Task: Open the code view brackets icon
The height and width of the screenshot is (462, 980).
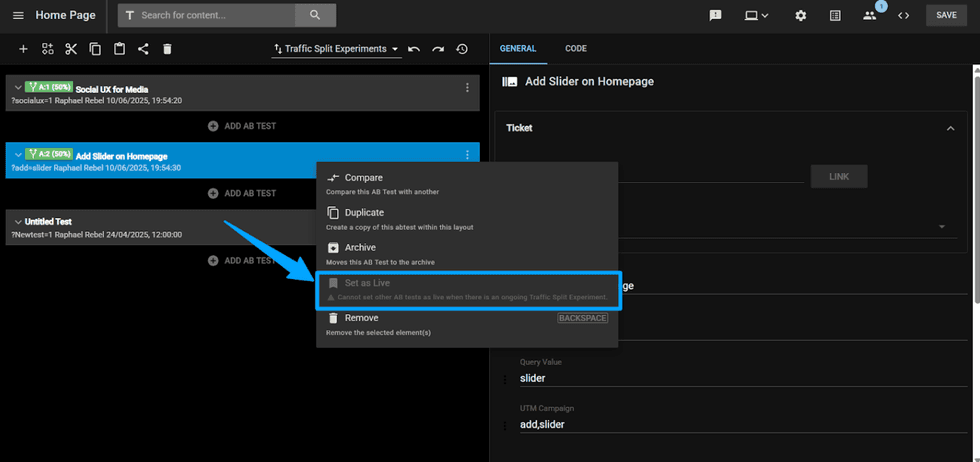Action: click(903, 16)
